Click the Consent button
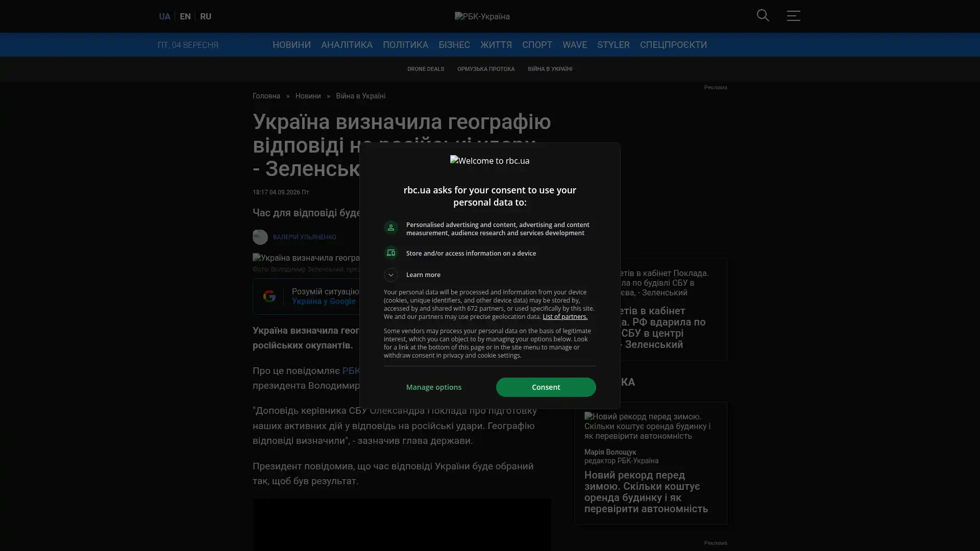 [546, 387]
